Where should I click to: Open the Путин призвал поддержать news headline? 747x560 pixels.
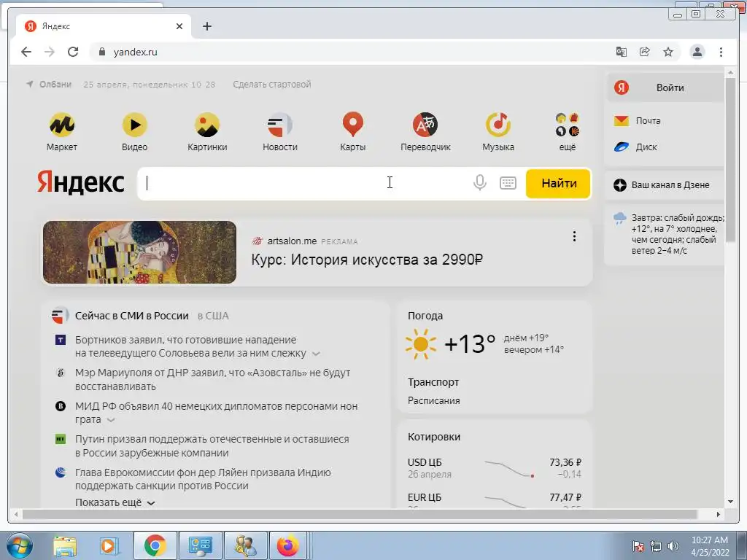(x=212, y=446)
